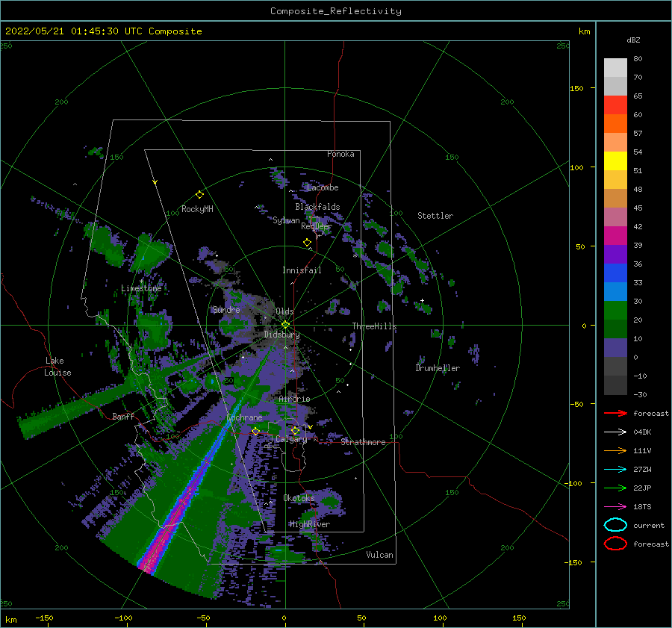Click the Didsbury town label
Screen dimensions: 672x628
click(281, 335)
